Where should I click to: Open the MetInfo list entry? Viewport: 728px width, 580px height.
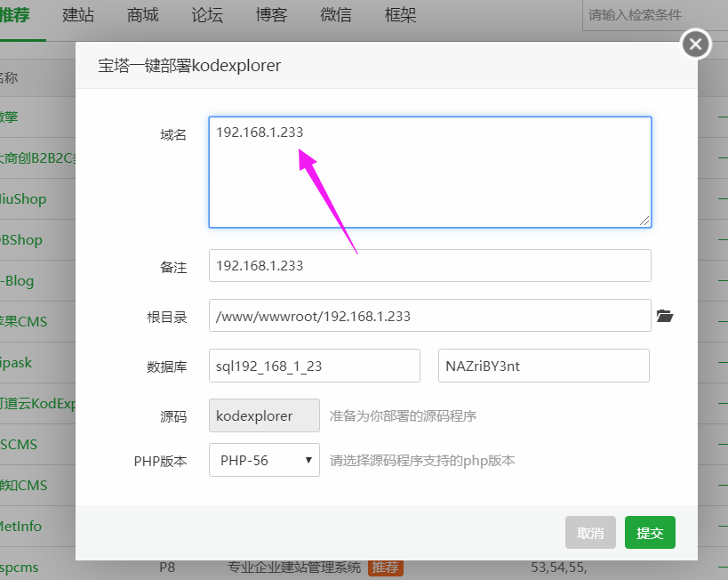pyautogui.click(x=21, y=526)
